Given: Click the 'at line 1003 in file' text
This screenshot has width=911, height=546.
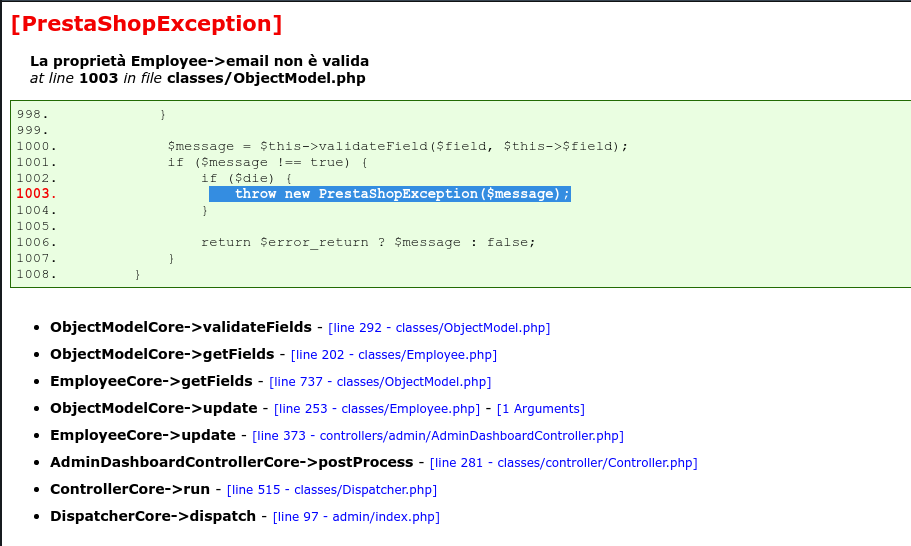Looking at the screenshot, I should 96,78.
